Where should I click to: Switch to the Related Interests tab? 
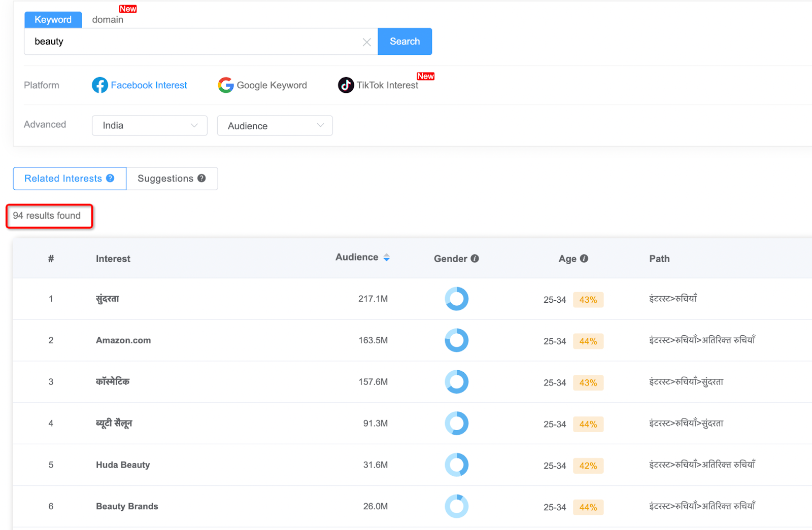63,178
